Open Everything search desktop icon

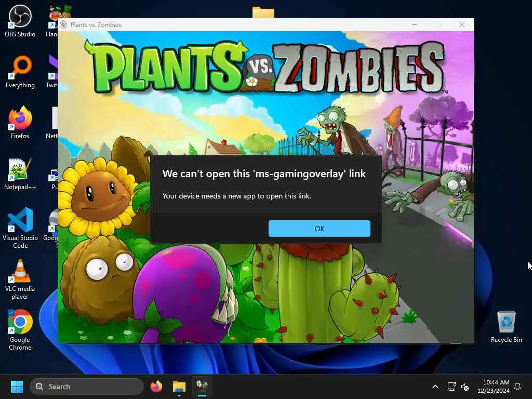[x=20, y=72]
